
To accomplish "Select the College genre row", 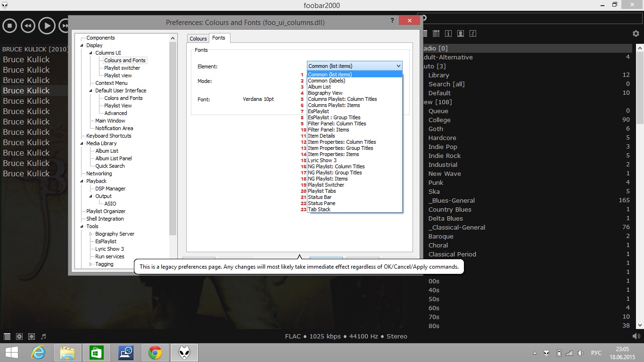I will pyautogui.click(x=527, y=120).
